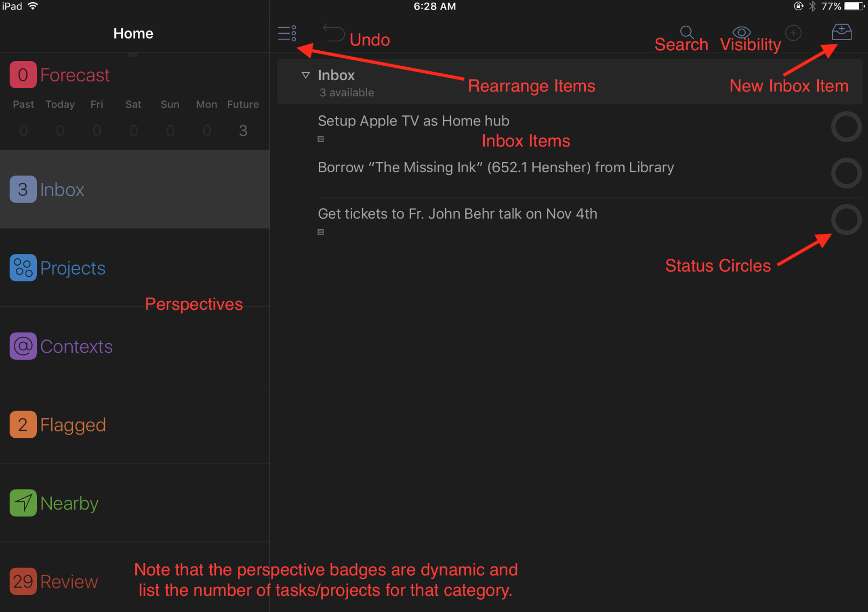Select Today in the Forecast strip
The height and width of the screenshot is (612, 868).
point(60,118)
